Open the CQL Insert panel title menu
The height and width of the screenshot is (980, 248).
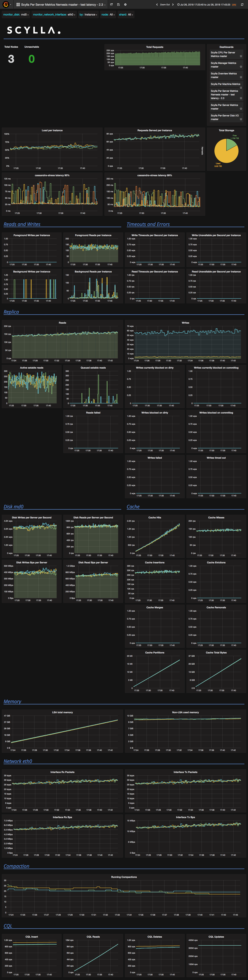click(x=32, y=937)
